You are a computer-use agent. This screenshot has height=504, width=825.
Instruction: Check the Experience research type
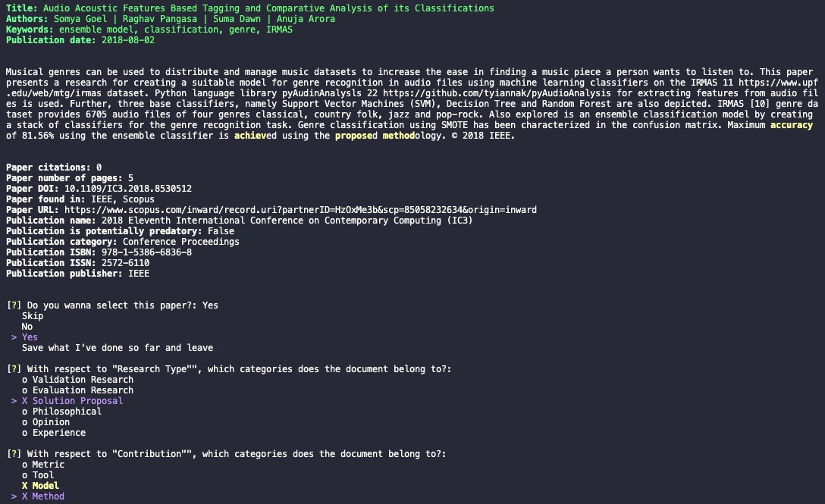54,433
